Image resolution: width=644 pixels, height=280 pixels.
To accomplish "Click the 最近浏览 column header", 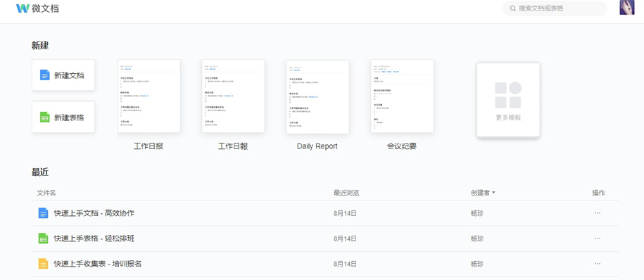I will [x=346, y=193].
